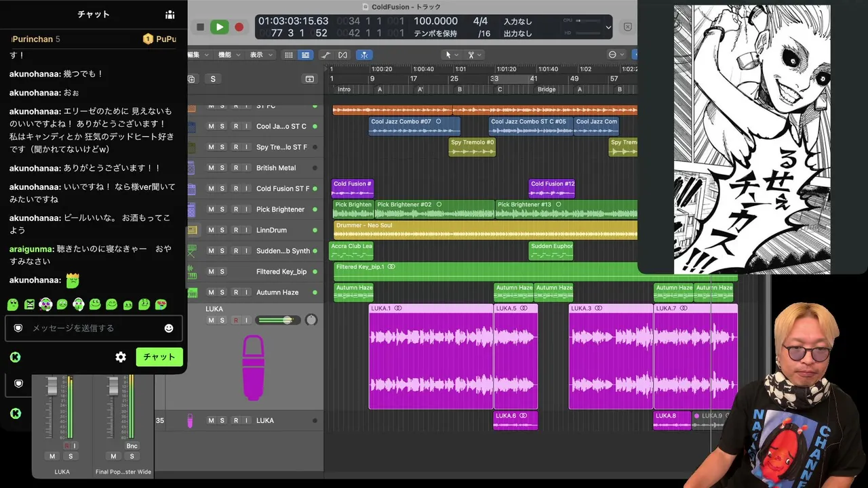868x488 pixels.
Task: Open the 表示 (View) menu
Action: tap(260, 55)
